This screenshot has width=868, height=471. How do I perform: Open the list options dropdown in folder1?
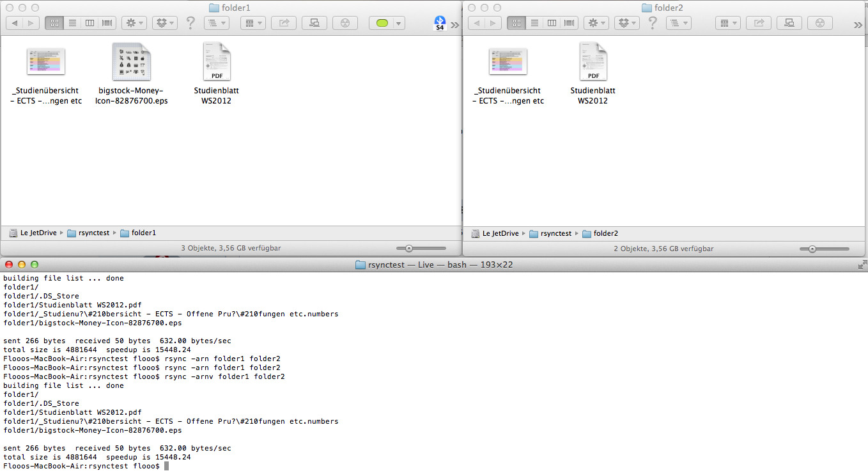[217, 23]
